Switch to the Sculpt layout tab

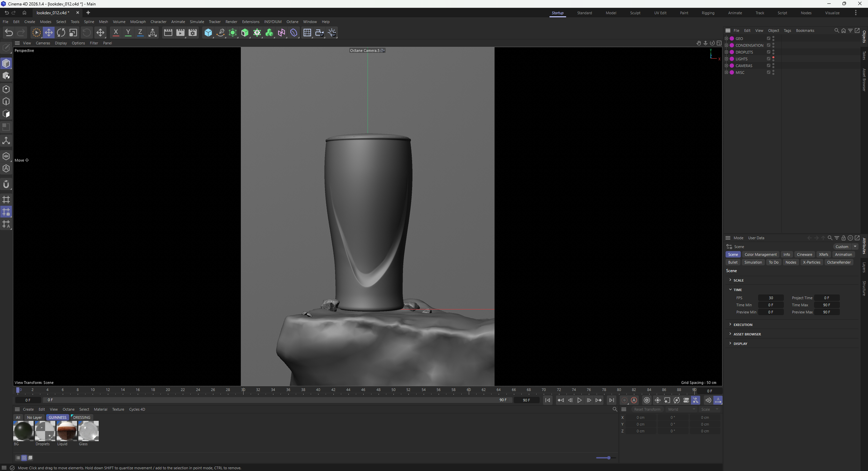coord(635,13)
